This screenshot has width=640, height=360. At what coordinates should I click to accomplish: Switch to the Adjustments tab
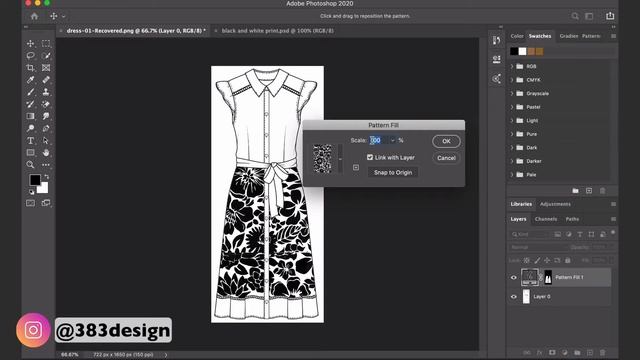(555, 204)
